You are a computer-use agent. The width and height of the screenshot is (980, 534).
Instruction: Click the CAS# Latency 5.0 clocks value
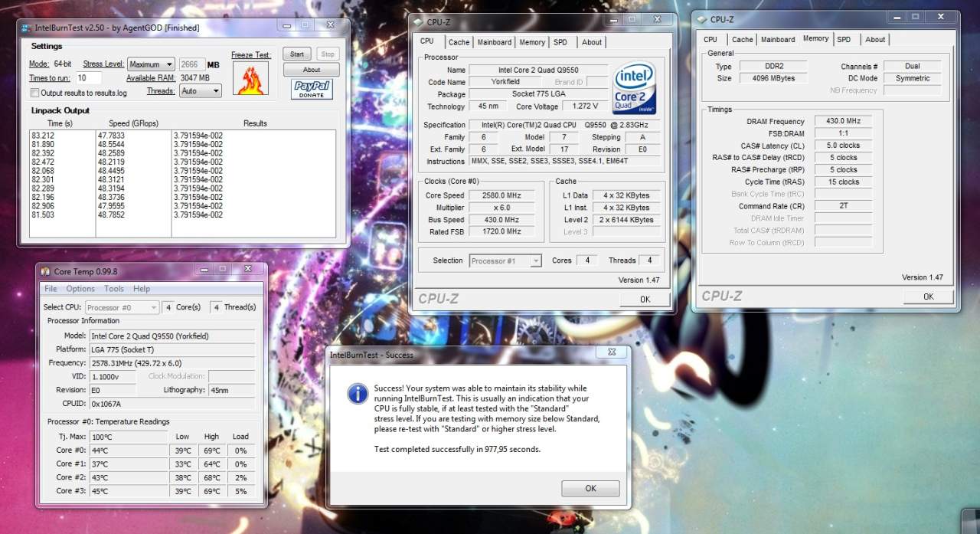(843, 146)
